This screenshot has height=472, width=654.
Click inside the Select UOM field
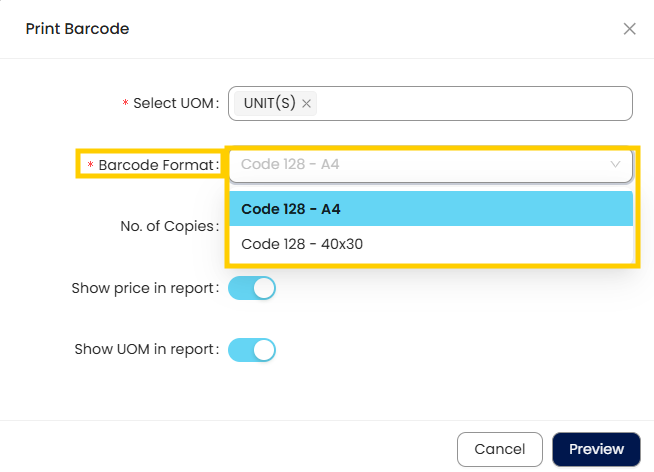430,103
